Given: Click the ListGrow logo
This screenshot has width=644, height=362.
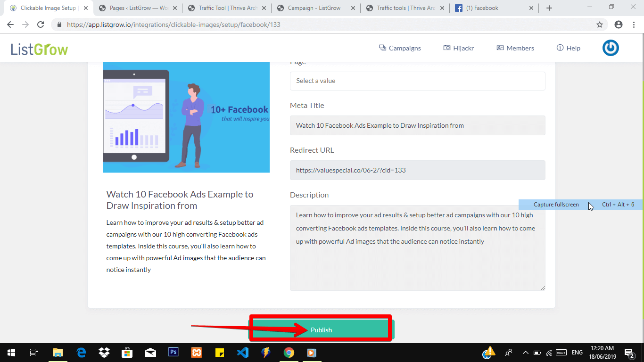Looking at the screenshot, I should tap(40, 49).
